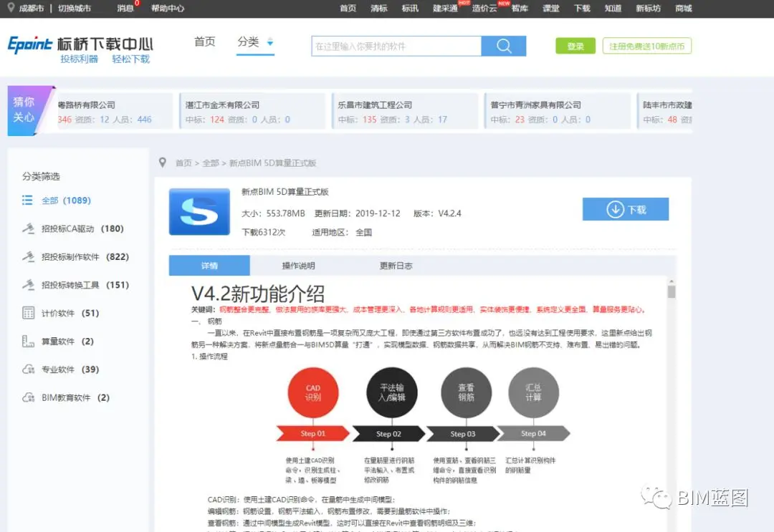Viewport: 774px width, 532px height.
Task: Expand the 分类 dropdown arrow
Action: 270,42
